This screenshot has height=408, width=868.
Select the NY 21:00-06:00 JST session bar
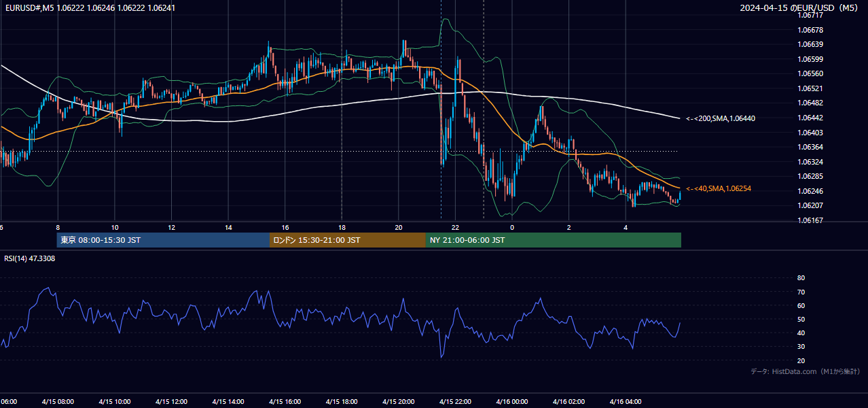coord(554,240)
